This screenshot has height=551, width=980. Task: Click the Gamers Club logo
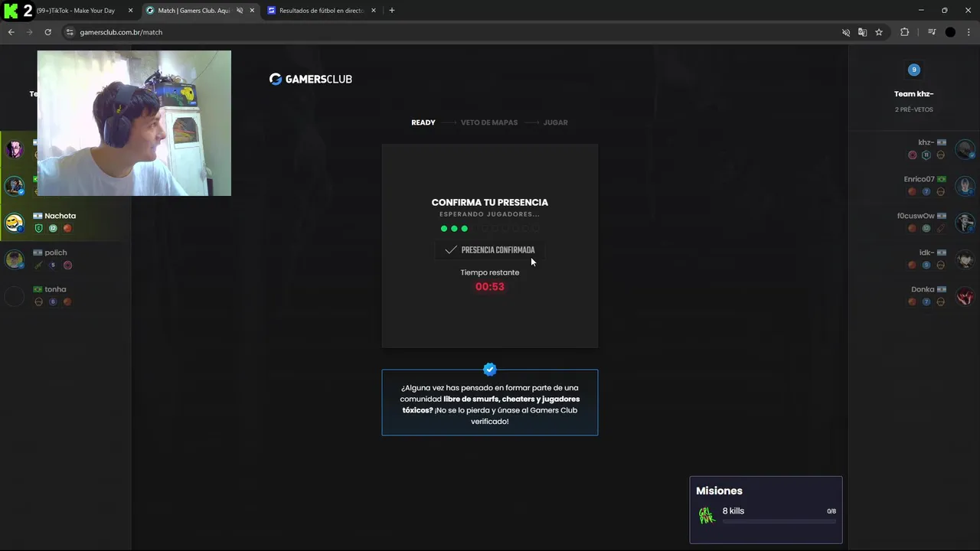coord(311,79)
